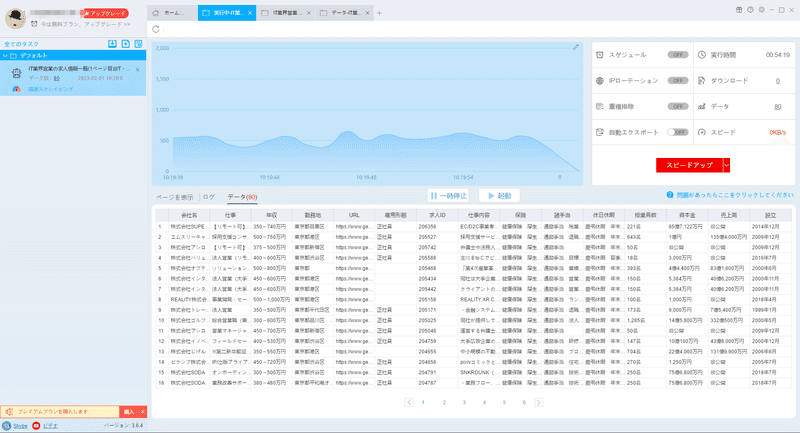Click the user avatar picture
The height and width of the screenshot is (433, 800).
pos(15,18)
